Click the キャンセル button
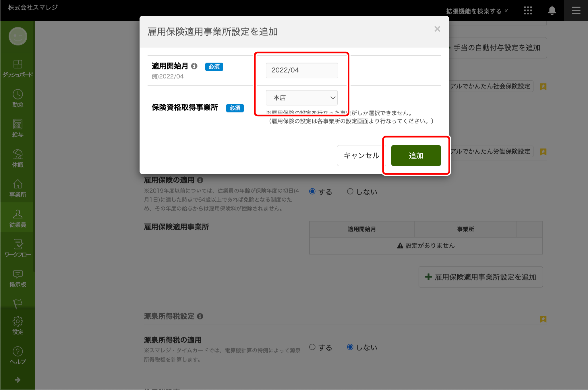This screenshot has width=588, height=390. click(x=361, y=155)
